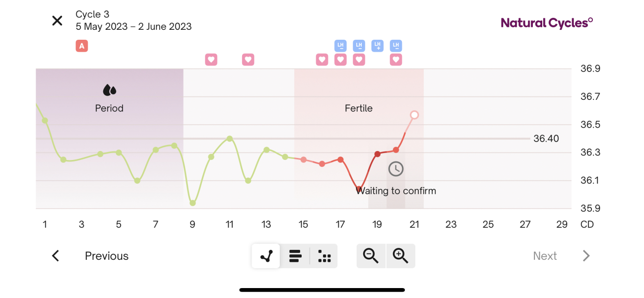Screen dimensions: 644x298
Task: Click the negative LH test icon above day 17
Action: (340, 45)
